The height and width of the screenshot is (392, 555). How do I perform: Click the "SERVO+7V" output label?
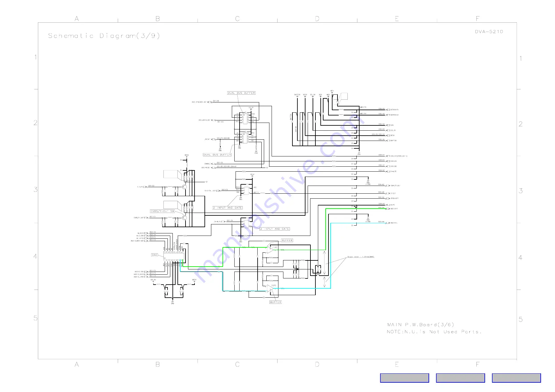394,110
